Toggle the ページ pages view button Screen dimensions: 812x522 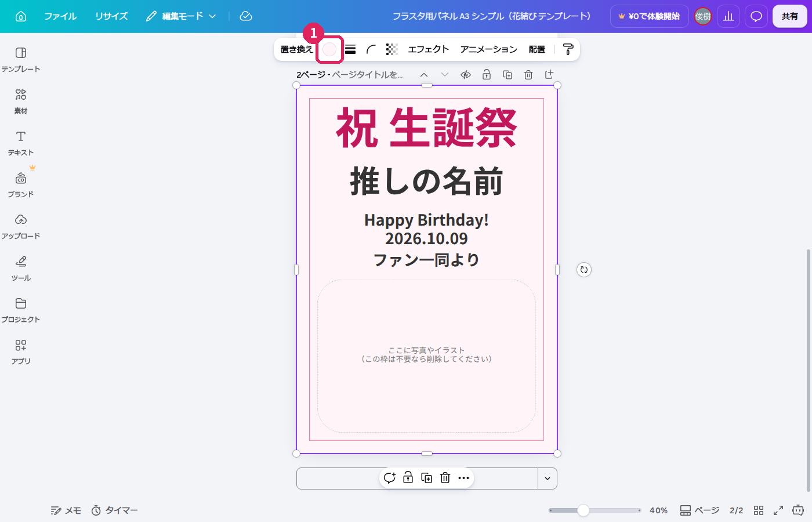699,510
